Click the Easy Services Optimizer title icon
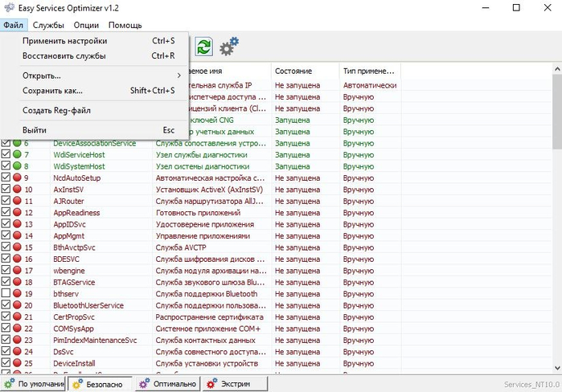This screenshot has width=562, height=392. (x=9, y=7)
